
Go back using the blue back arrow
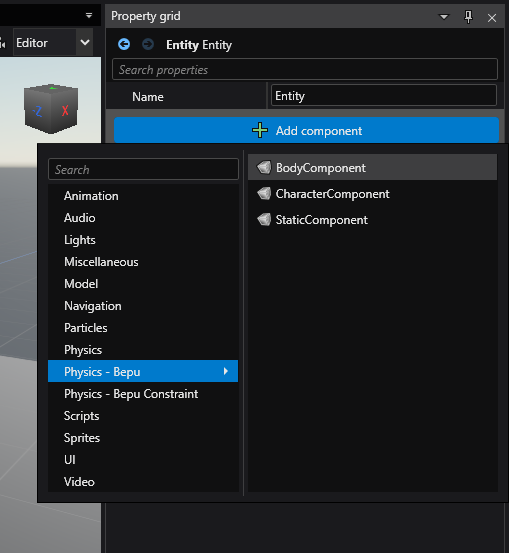124,44
